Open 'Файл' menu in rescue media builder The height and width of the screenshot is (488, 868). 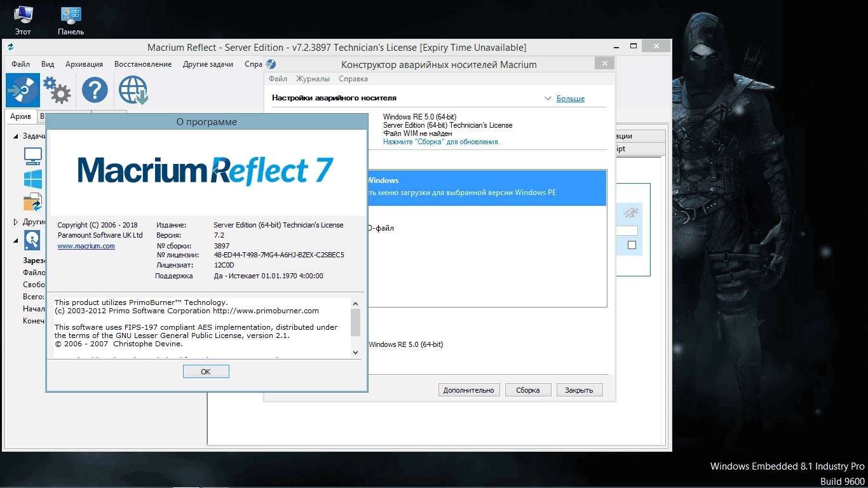(x=278, y=79)
